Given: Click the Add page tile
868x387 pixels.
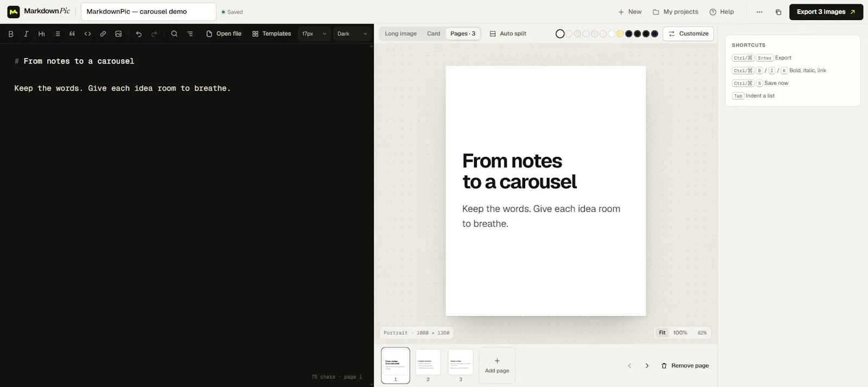Looking at the screenshot, I should tap(497, 365).
